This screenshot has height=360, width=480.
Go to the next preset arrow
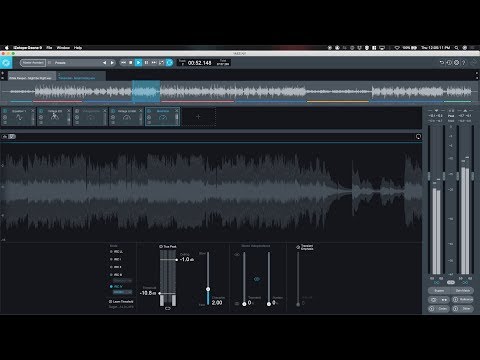112,63
